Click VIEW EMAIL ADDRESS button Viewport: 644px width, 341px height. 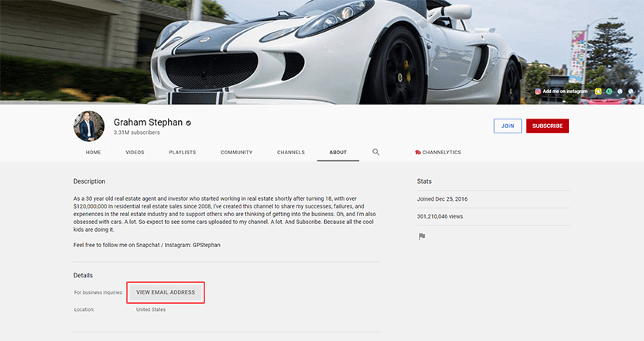166,292
